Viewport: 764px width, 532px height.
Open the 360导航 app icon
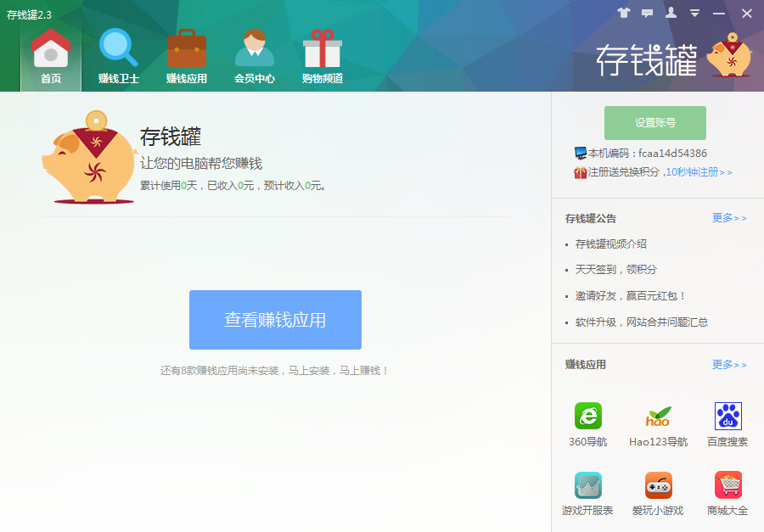587,416
